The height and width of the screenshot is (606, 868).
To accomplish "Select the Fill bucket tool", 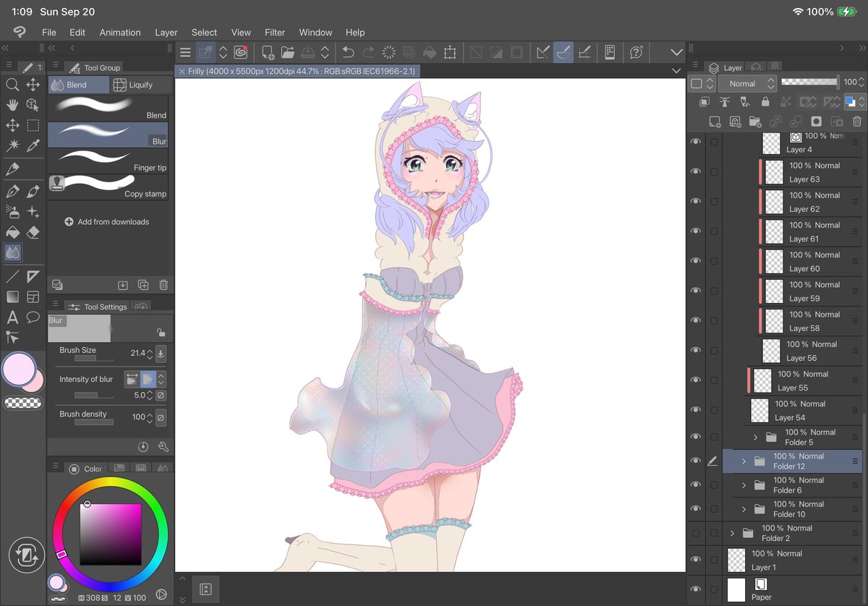I will [12, 232].
